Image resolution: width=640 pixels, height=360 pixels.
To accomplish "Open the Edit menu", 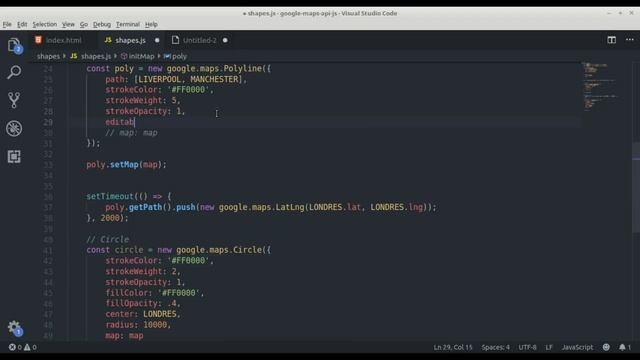I will (22, 24).
